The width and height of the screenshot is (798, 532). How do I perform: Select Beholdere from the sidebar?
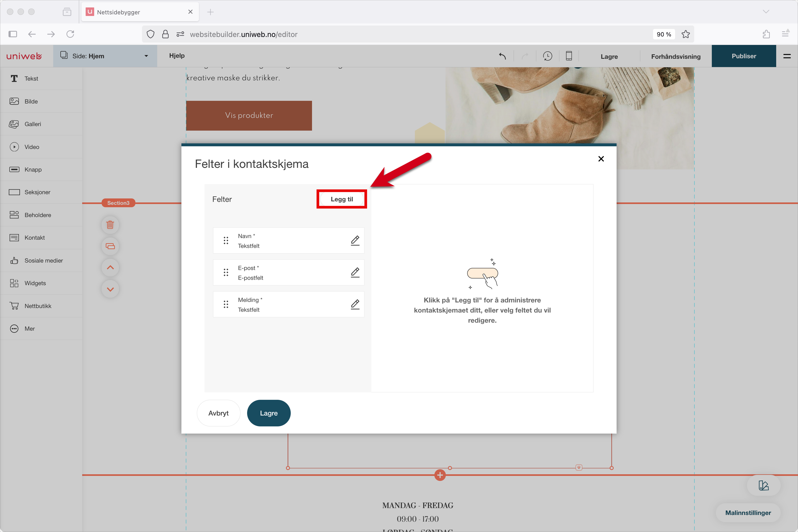[41, 215]
